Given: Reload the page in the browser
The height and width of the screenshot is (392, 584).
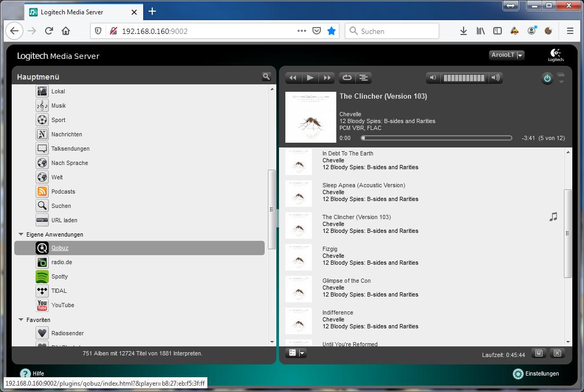Looking at the screenshot, I should pos(49,31).
